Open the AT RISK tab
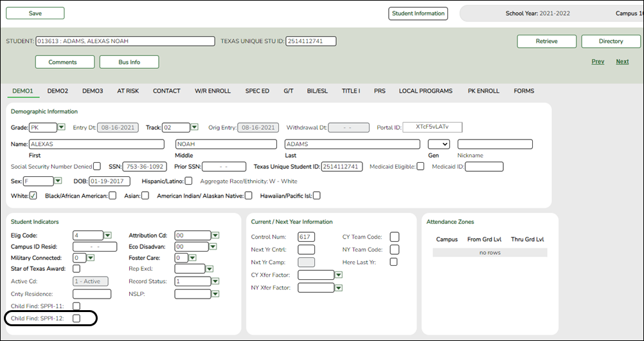 pyautogui.click(x=128, y=91)
